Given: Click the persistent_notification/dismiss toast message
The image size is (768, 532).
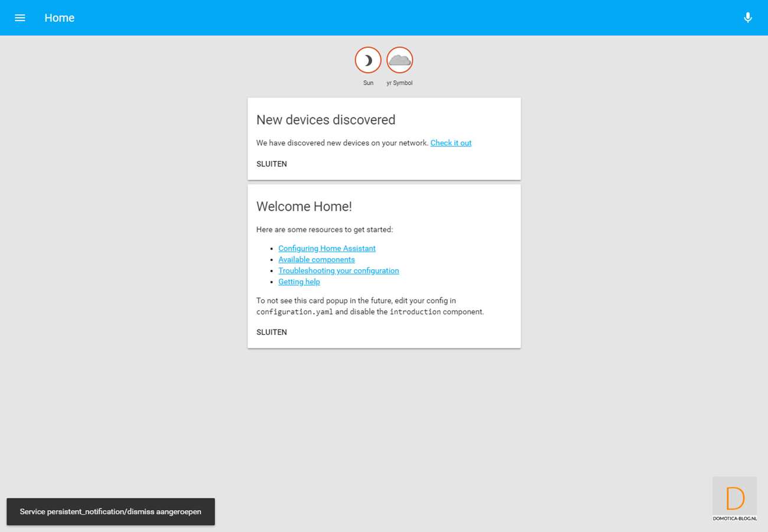Looking at the screenshot, I should tap(110, 512).
